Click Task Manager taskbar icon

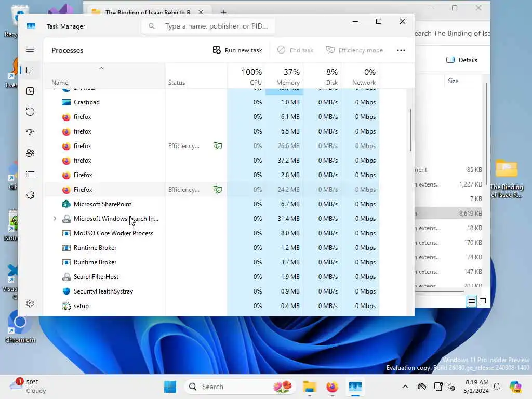pyautogui.click(x=355, y=387)
